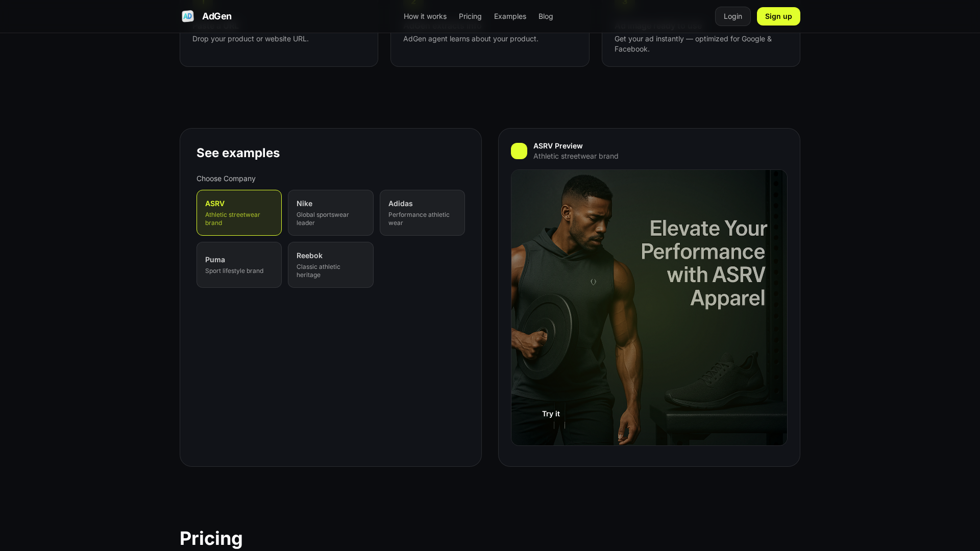Click the yellow ASRV Preview brand icon
Screen dimensions: 980x551
point(519,151)
